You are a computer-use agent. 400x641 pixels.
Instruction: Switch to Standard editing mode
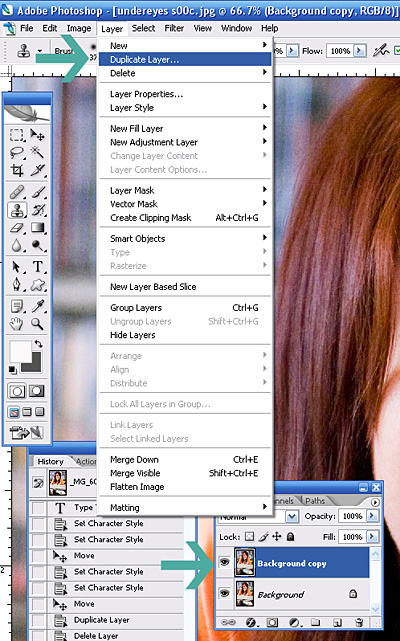pyautogui.click(x=17, y=391)
